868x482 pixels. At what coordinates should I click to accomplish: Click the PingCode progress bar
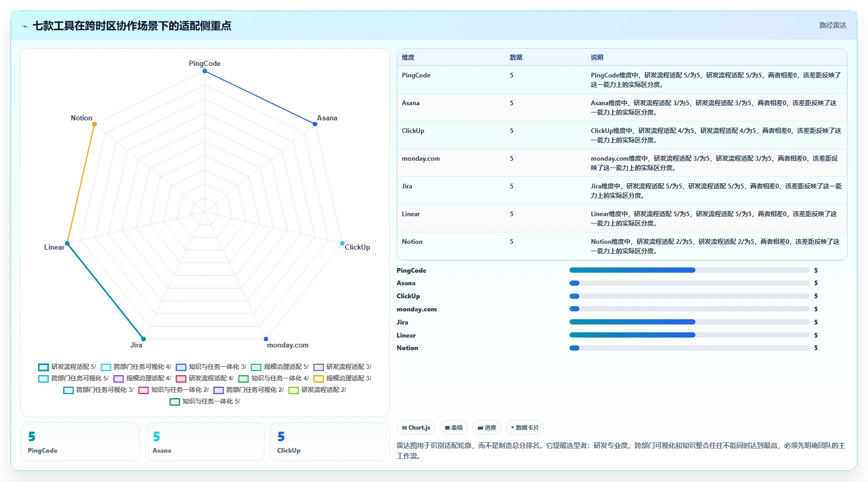[x=689, y=270]
